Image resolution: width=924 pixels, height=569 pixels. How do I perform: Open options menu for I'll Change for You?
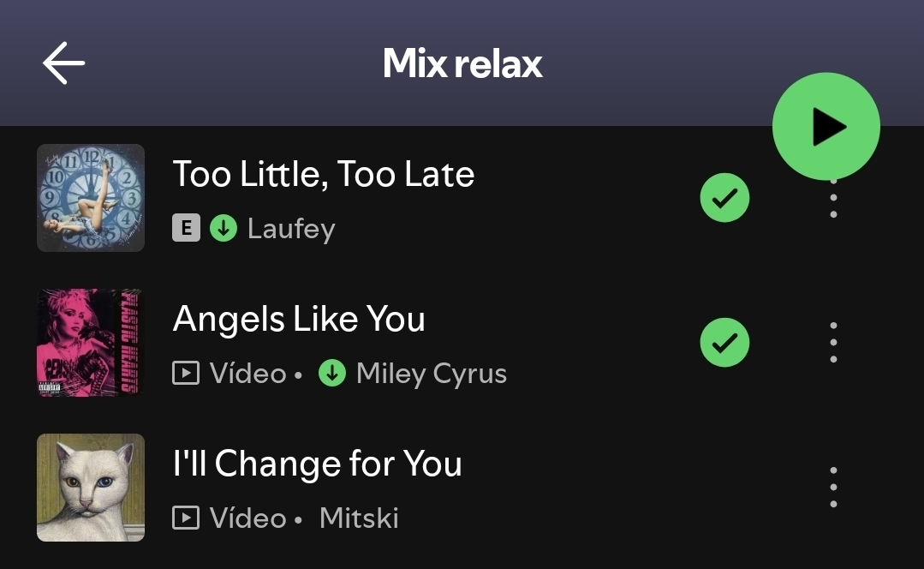[x=833, y=488]
